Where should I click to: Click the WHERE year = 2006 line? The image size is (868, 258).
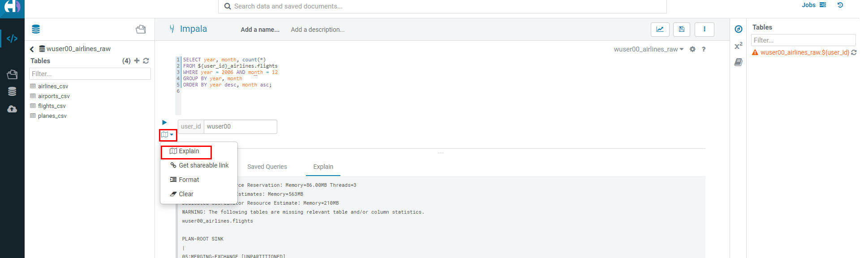230,72
